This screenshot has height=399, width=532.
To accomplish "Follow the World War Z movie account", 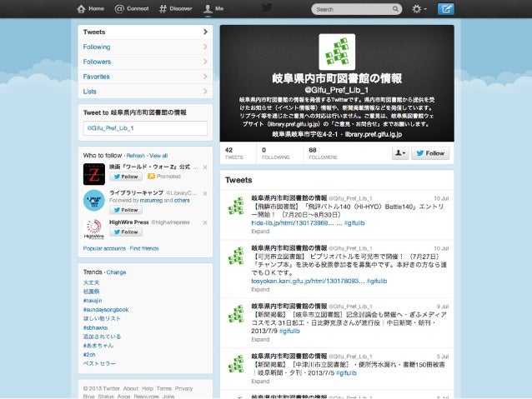I will 126,177.
